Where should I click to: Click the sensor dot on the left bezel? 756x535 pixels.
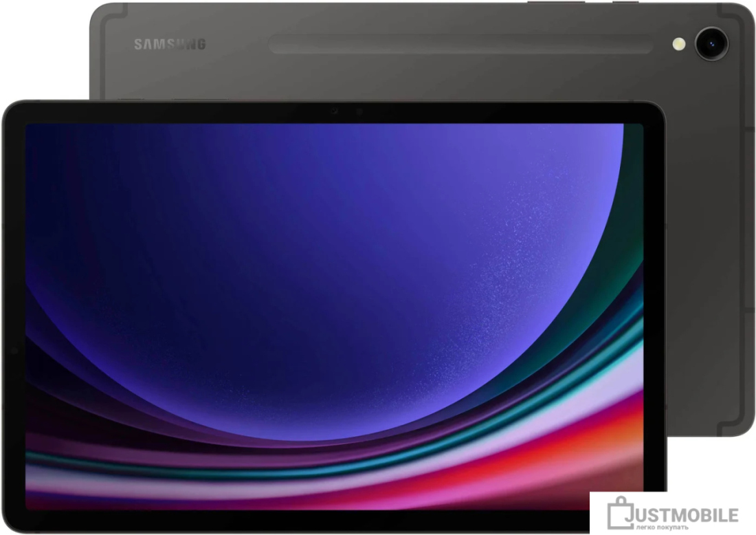(14, 351)
